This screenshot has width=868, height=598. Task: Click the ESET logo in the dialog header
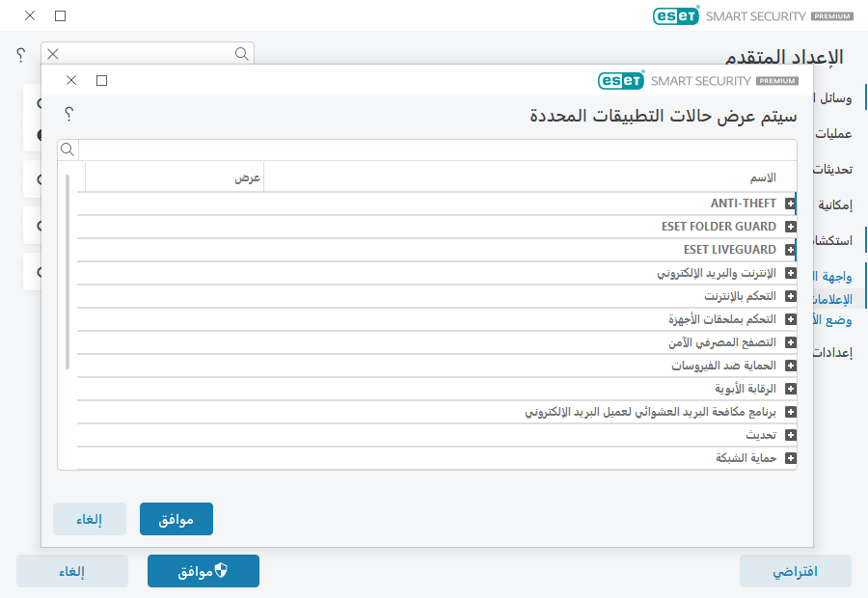click(621, 81)
